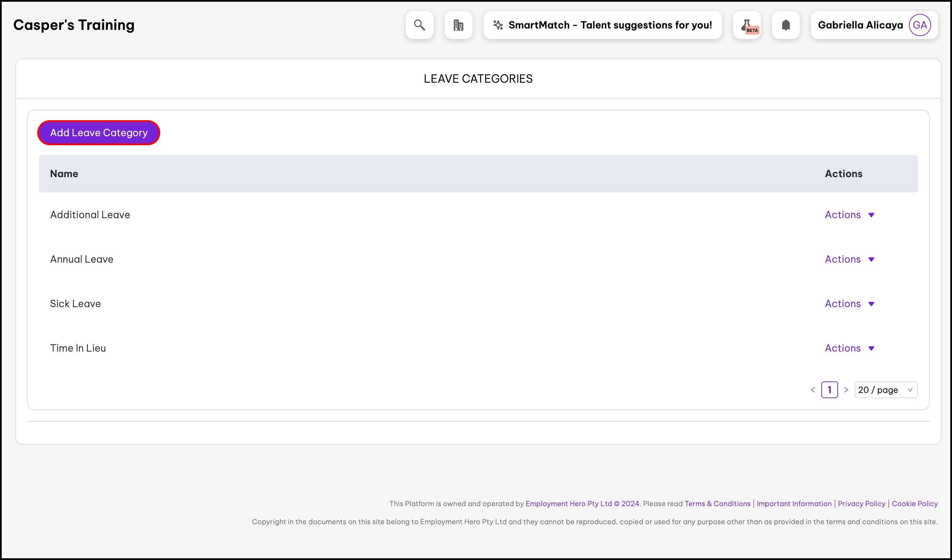The image size is (952, 560).
Task: Open the beta flask icon
Action: tap(747, 25)
